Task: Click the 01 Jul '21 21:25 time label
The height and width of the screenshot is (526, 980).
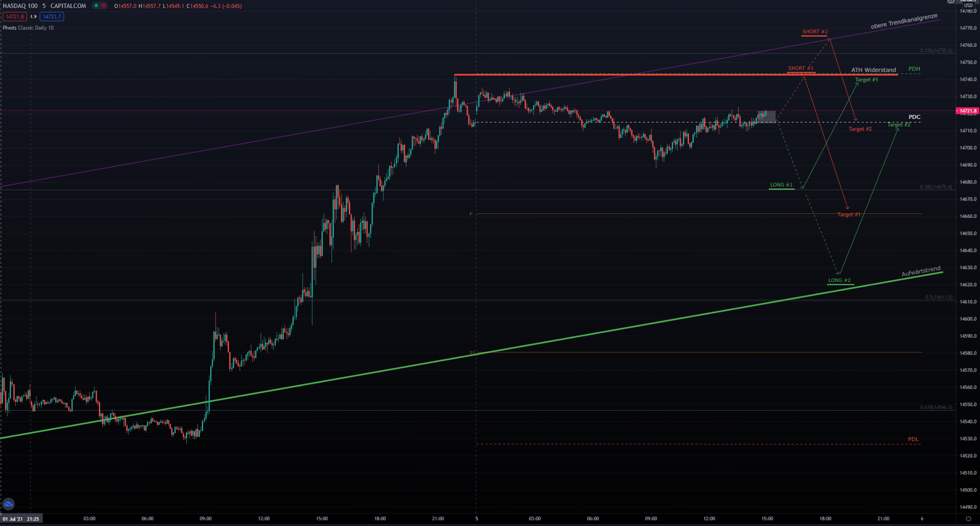Action: coord(21,518)
